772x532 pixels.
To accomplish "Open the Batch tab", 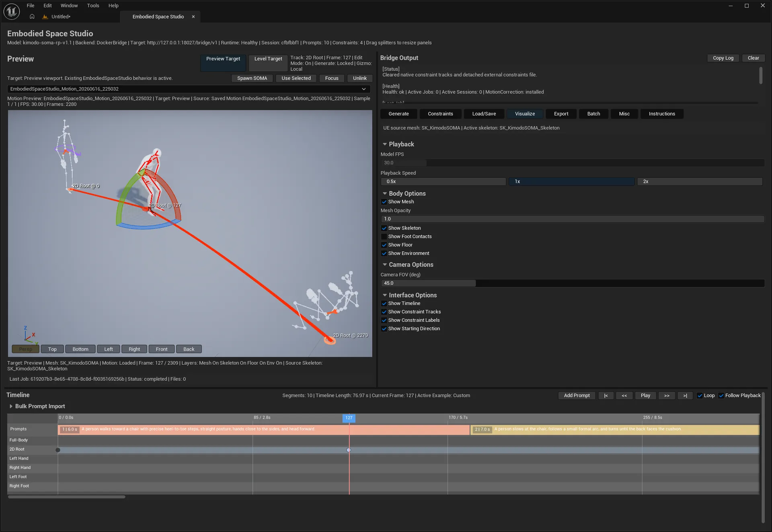I will (x=593, y=114).
